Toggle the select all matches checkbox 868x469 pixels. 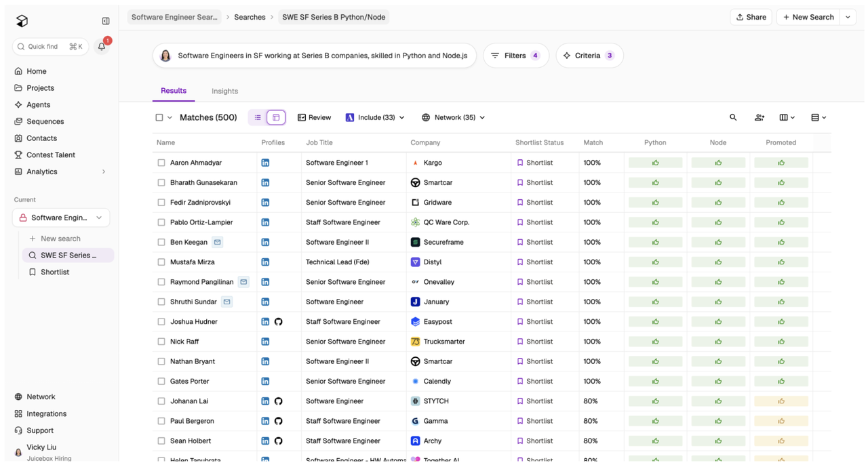pos(159,117)
